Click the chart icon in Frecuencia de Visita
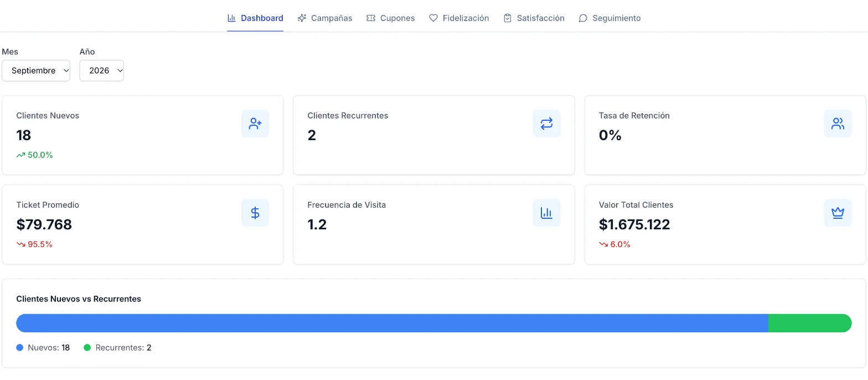Screen dimensions: 868x380 546,213
